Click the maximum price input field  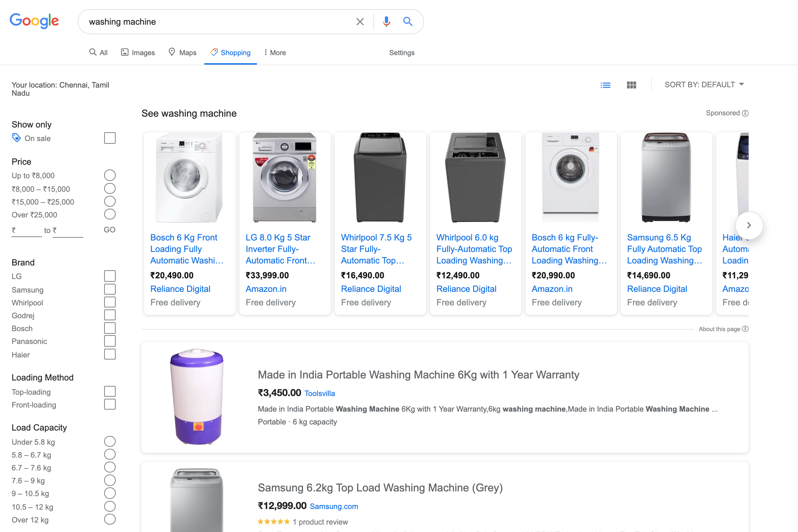(x=68, y=231)
